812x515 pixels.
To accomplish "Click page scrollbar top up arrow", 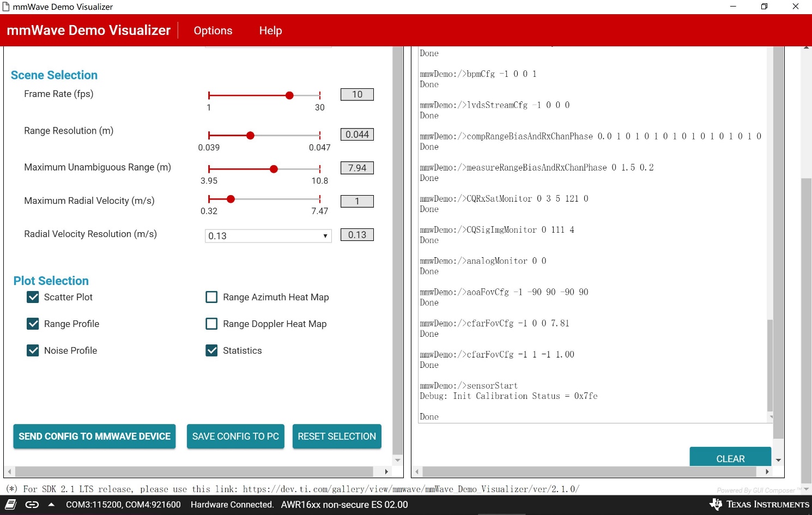I will pos(807,48).
